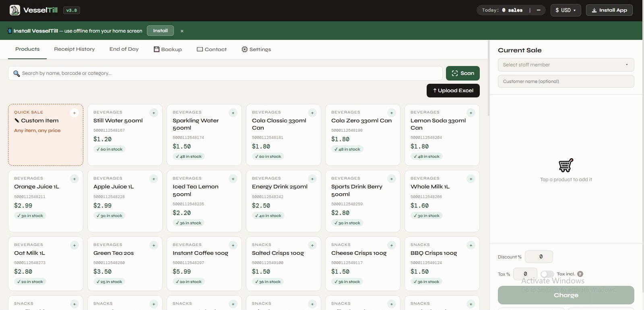Click the v3.8 version badge
This screenshot has height=310, width=644.
click(x=72, y=10)
